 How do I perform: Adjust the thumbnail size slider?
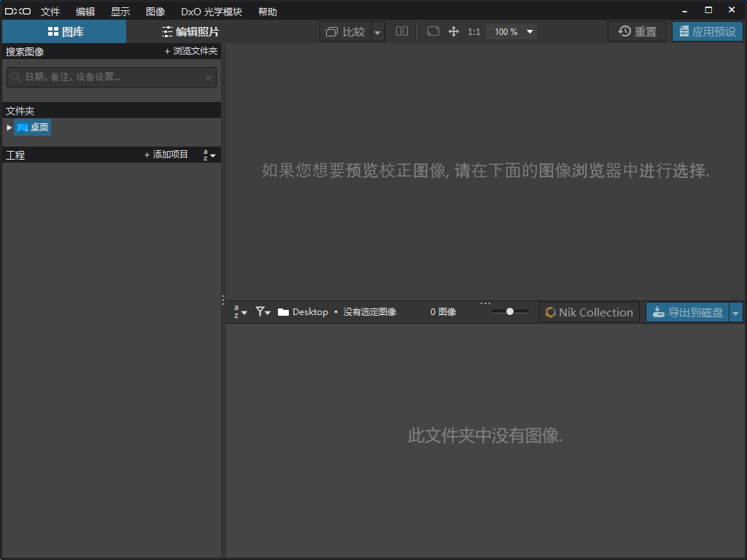510,311
